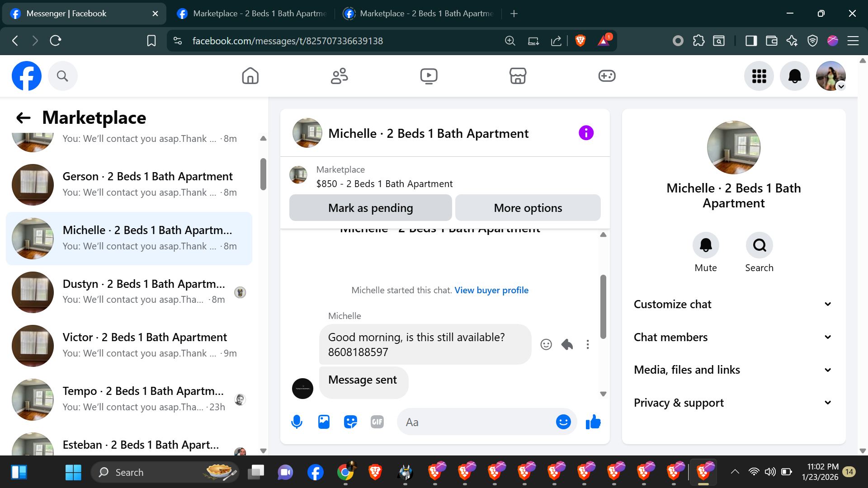Viewport: 868px width, 488px height.
Task: Toggle conversation information panel purple icon
Action: (586, 133)
